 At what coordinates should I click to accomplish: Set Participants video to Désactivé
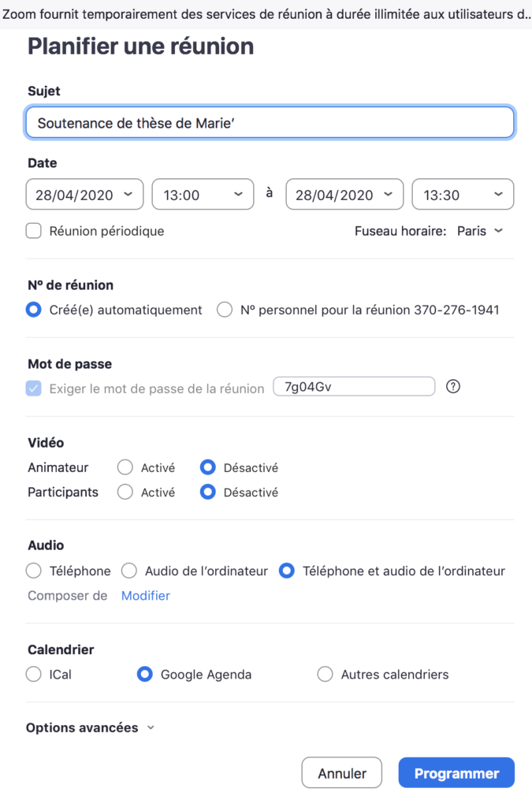(x=208, y=492)
